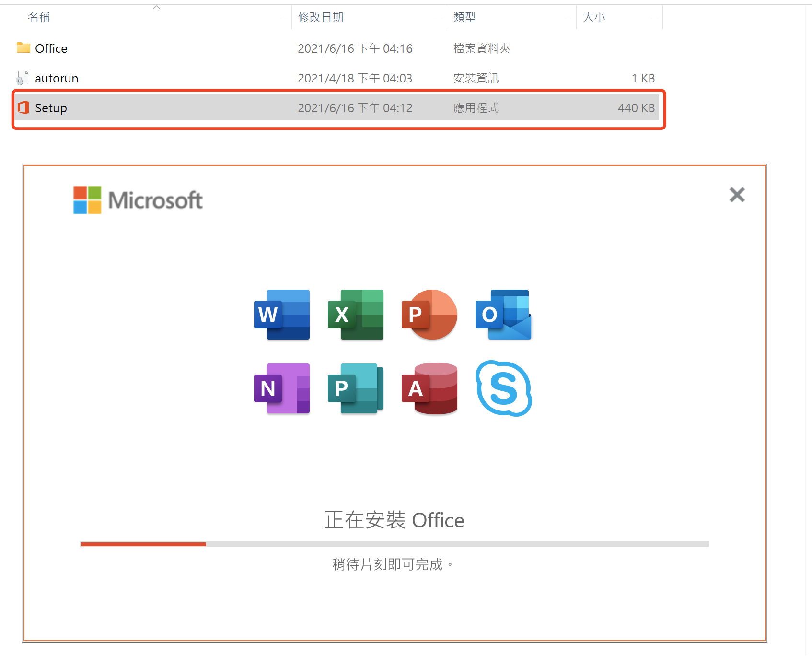The width and height of the screenshot is (812, 656).
Task: Toggle sort direction arrow above 名稱
Action: coord(156,8)
